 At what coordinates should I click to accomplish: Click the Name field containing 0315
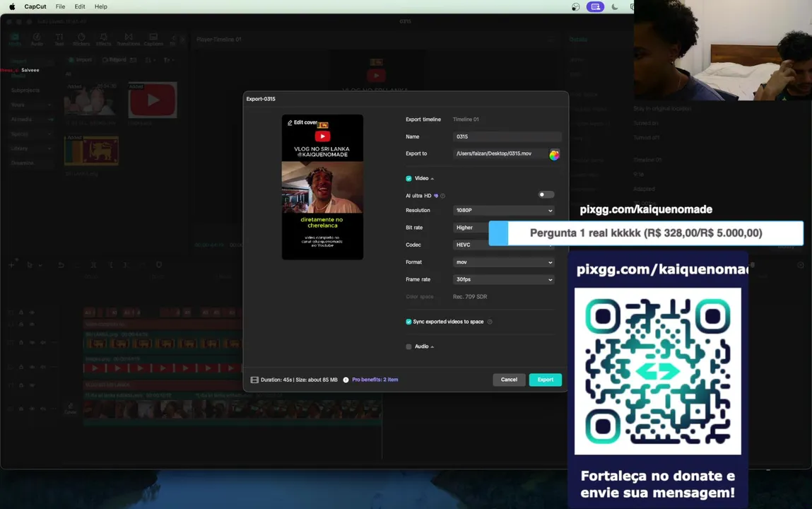pos(507,136)
